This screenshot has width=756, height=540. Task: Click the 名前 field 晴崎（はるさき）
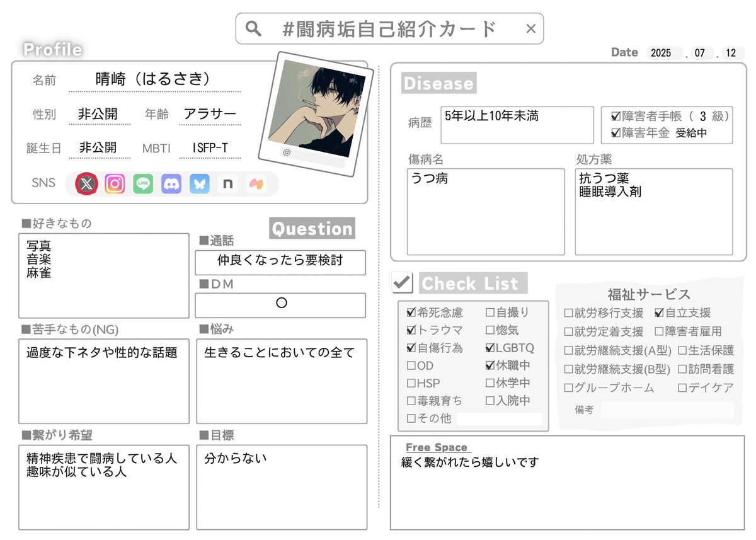[154, 79]
